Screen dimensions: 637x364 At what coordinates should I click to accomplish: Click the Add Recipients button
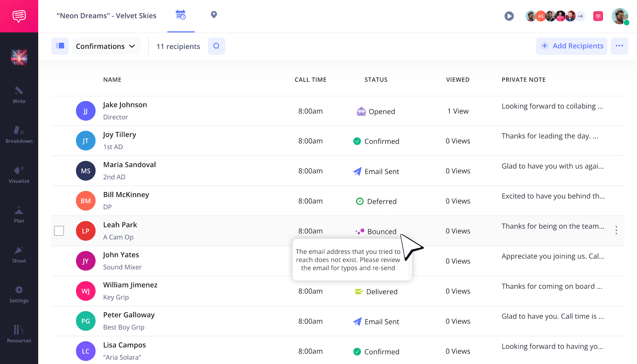coord(572,46)
